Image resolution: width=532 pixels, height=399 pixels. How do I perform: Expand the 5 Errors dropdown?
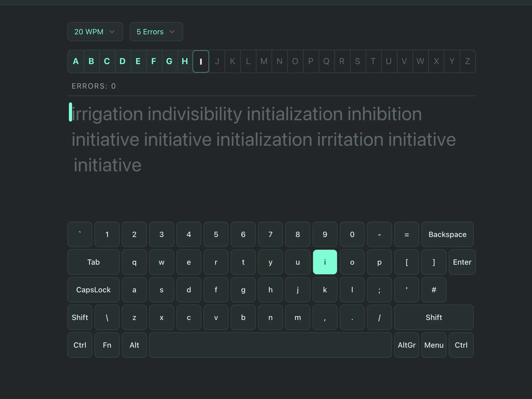[x=156, y=32]
